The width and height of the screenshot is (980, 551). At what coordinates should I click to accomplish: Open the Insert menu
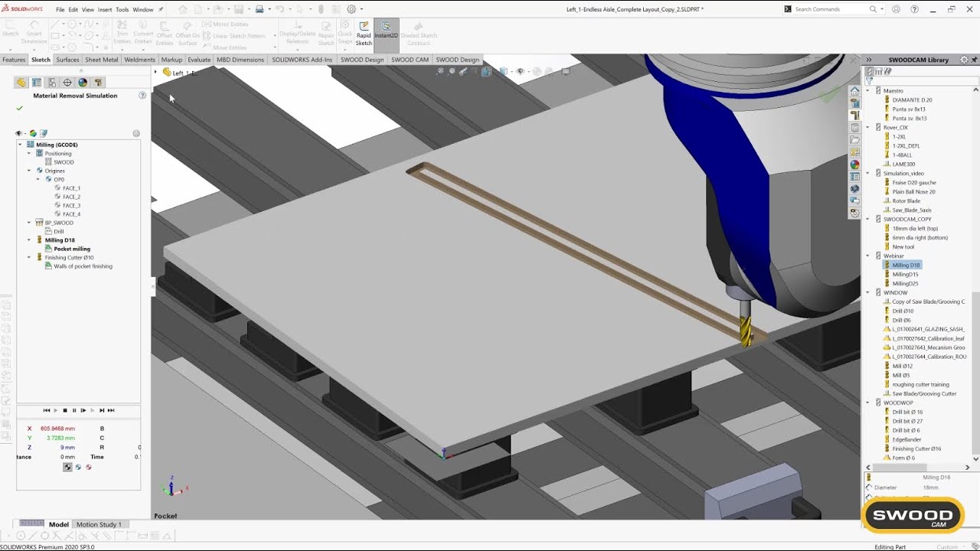tap(105, 9)
